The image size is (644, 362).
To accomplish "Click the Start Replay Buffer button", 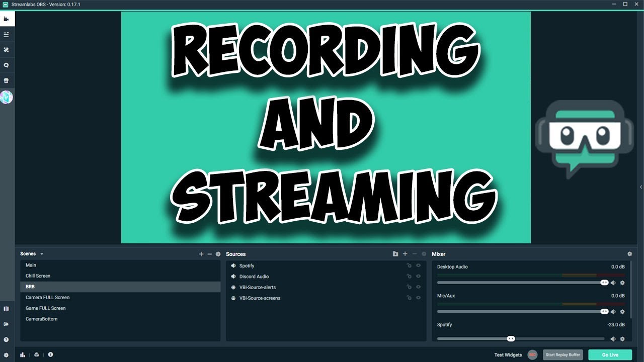I will tap(562, 354).
